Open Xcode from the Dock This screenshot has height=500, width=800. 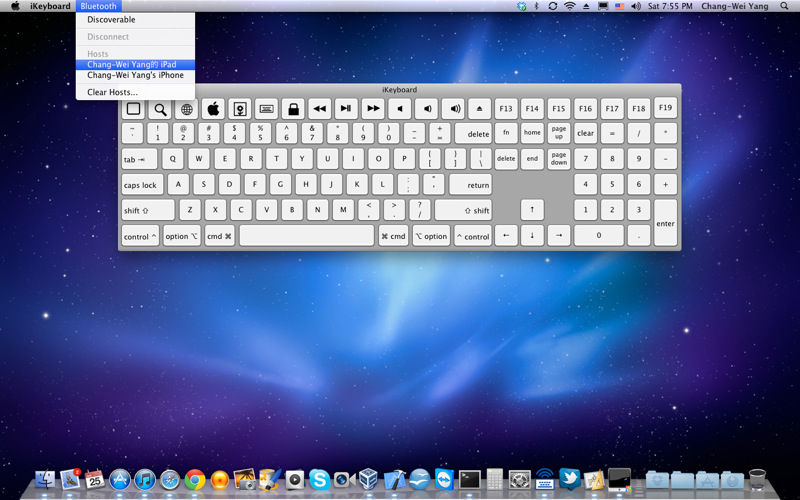(394, 480)
